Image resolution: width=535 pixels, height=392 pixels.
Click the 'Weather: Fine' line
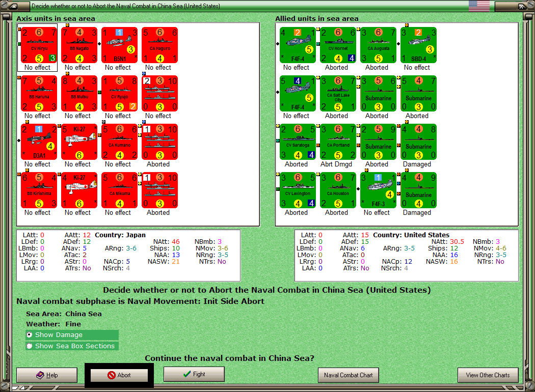click(53, 324)
